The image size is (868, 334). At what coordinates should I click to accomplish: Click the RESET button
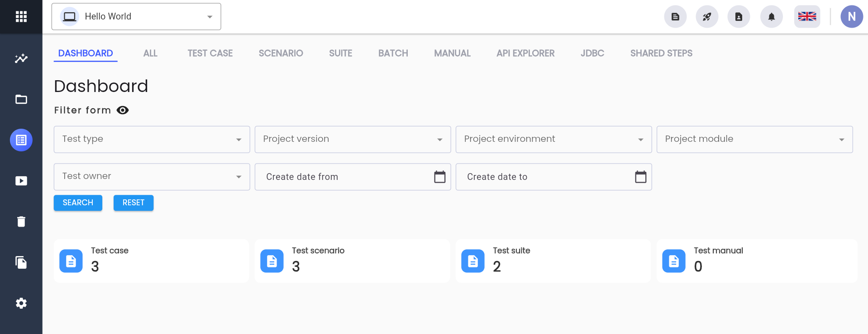pyautogui.click(x=134, y=203)
